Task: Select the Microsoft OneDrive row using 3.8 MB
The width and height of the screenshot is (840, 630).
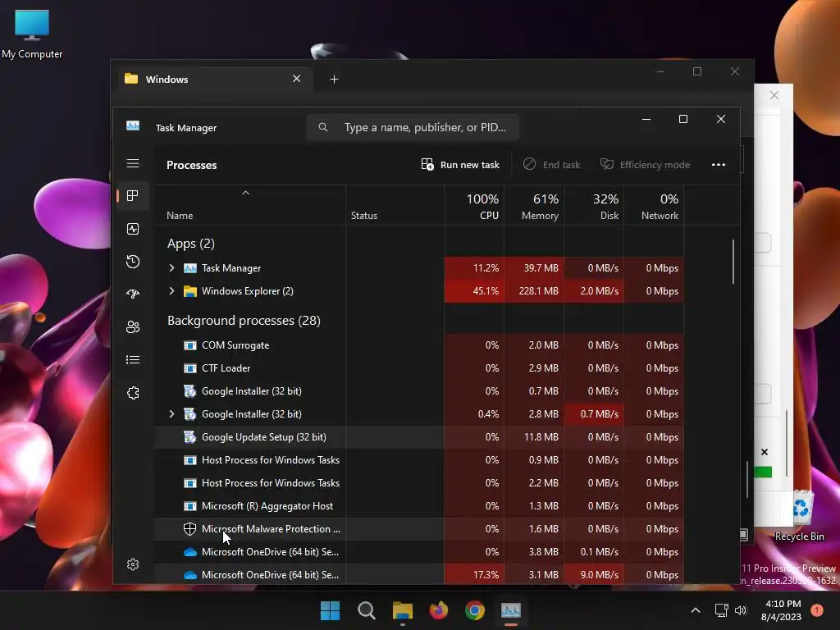Action: 419,552
